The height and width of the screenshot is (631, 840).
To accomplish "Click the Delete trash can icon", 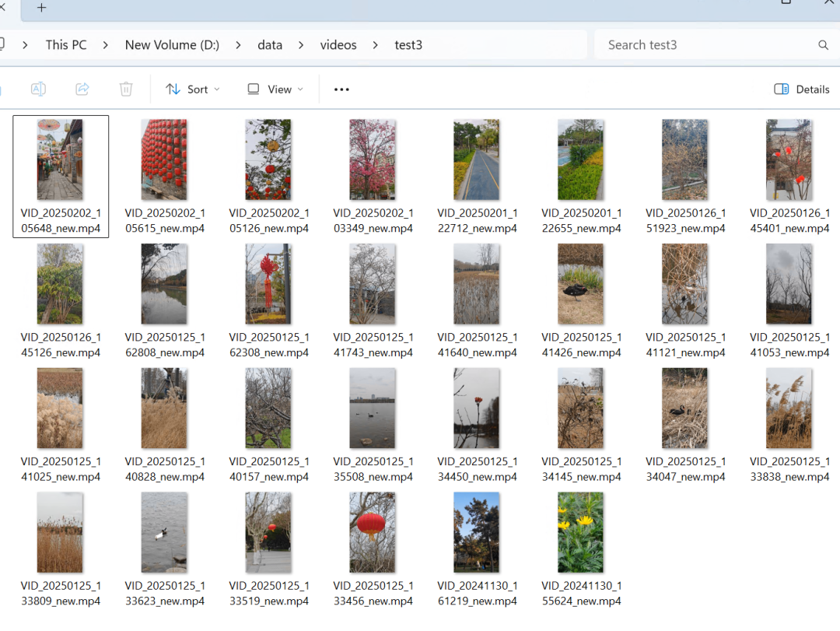I will pyautogui.click(x=126, y=89).
